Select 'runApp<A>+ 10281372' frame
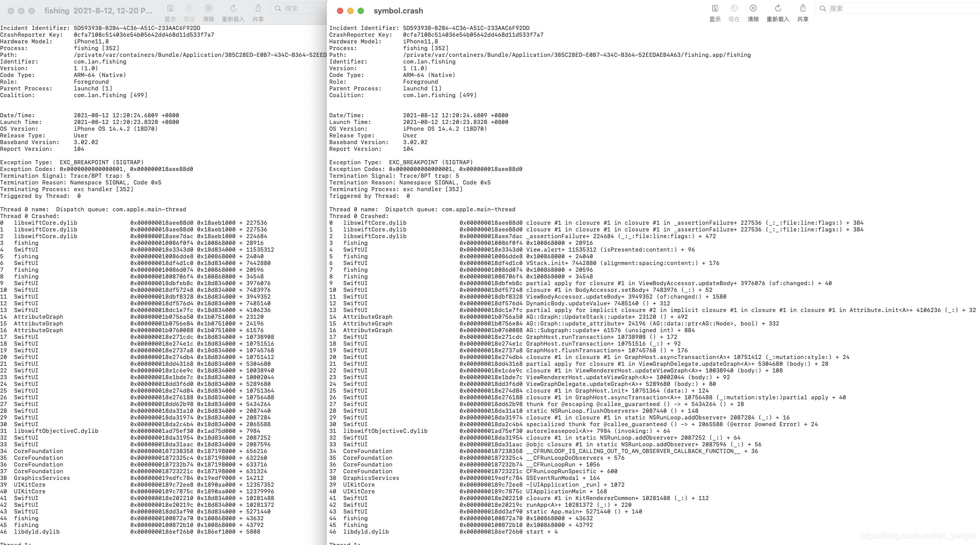The image size is (980, 545). coord(481,505)
